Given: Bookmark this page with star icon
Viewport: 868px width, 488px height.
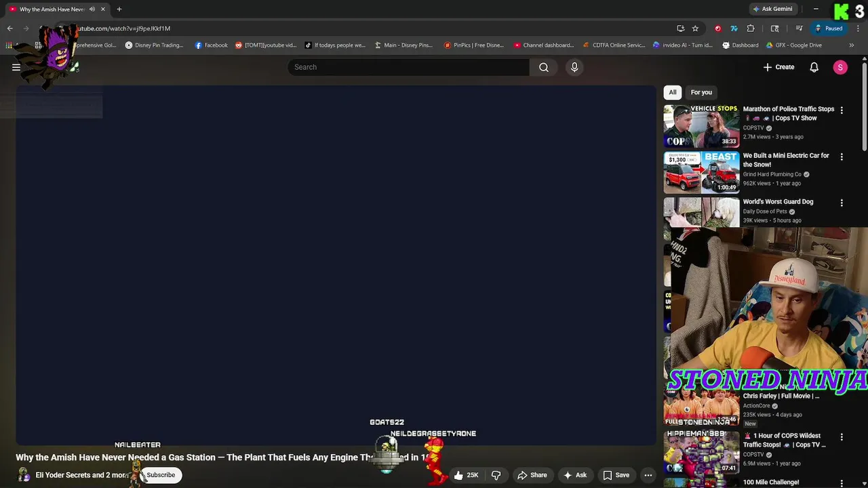Looking at the screenshot, I should [x=695, y=28].
